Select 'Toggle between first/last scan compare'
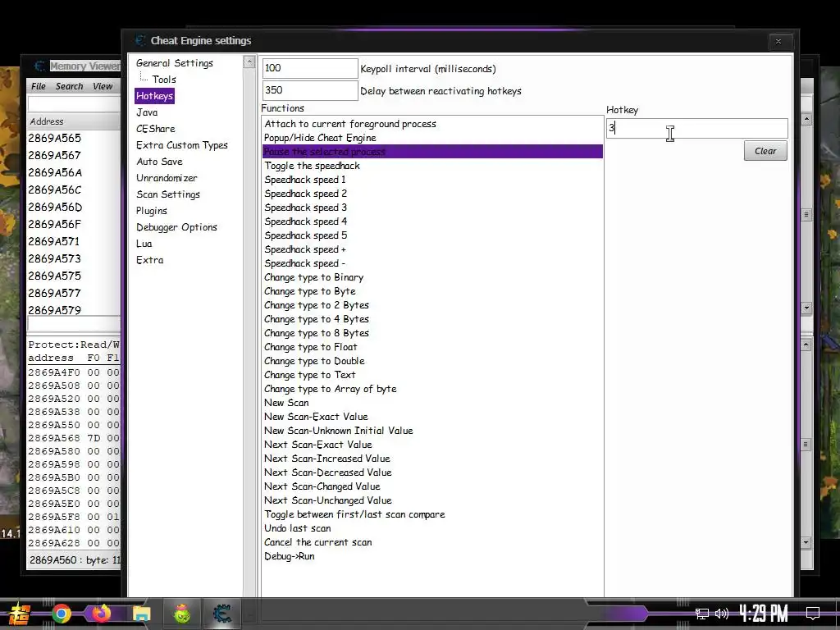This screenshot has height=630, width=840. pyautogui.click(x=432, y=514)
